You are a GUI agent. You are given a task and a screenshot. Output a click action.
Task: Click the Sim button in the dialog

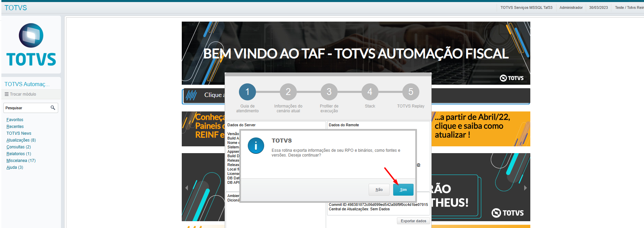403,190
